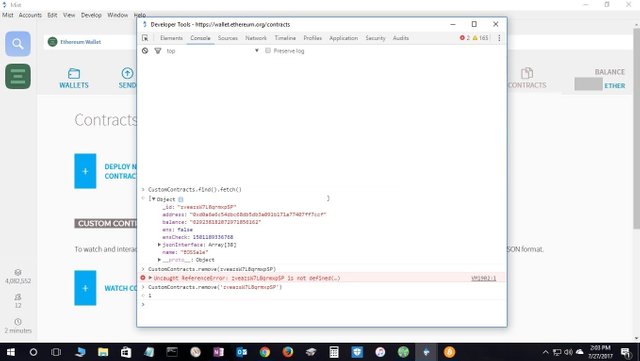This screenshot has width=640, height=361.
Task: Open the Send section arrow icon
Action: click(127, 73)
